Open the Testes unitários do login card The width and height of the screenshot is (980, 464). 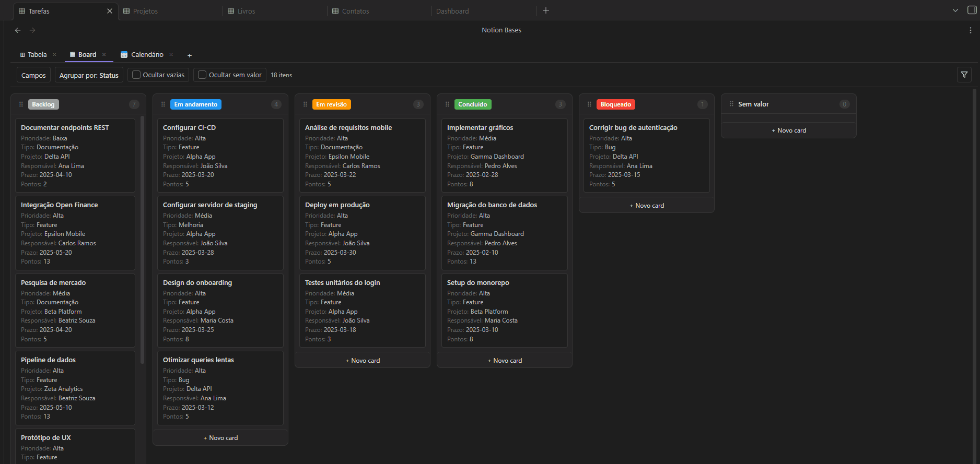363,311
